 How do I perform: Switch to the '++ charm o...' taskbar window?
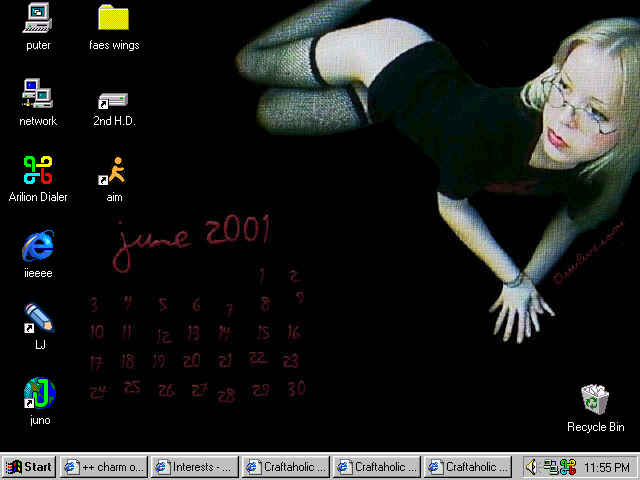pyautogui.click(x=103, y=466)
